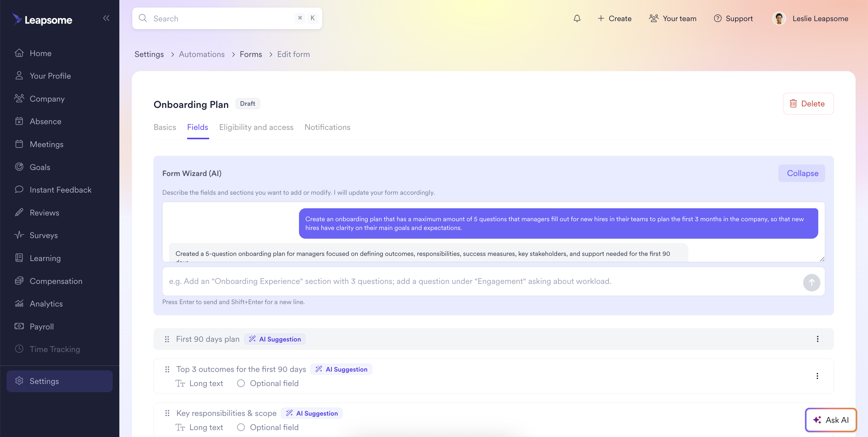
Task: Click the send arrow in Form Wizard
Action: tap(811, 282)
